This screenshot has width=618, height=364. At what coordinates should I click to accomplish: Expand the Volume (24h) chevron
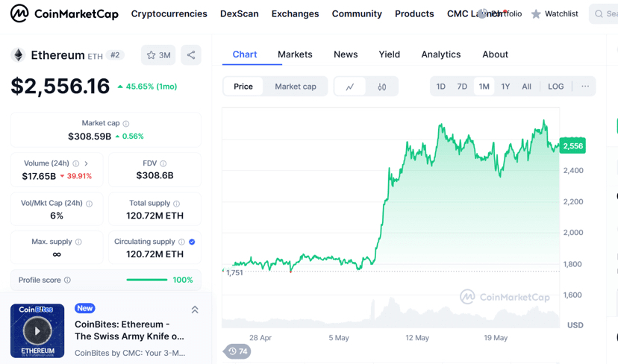(x=87, y=163)
